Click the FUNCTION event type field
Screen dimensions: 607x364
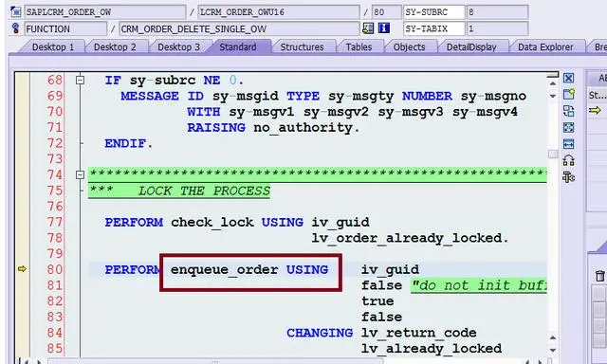click(65, 28)
